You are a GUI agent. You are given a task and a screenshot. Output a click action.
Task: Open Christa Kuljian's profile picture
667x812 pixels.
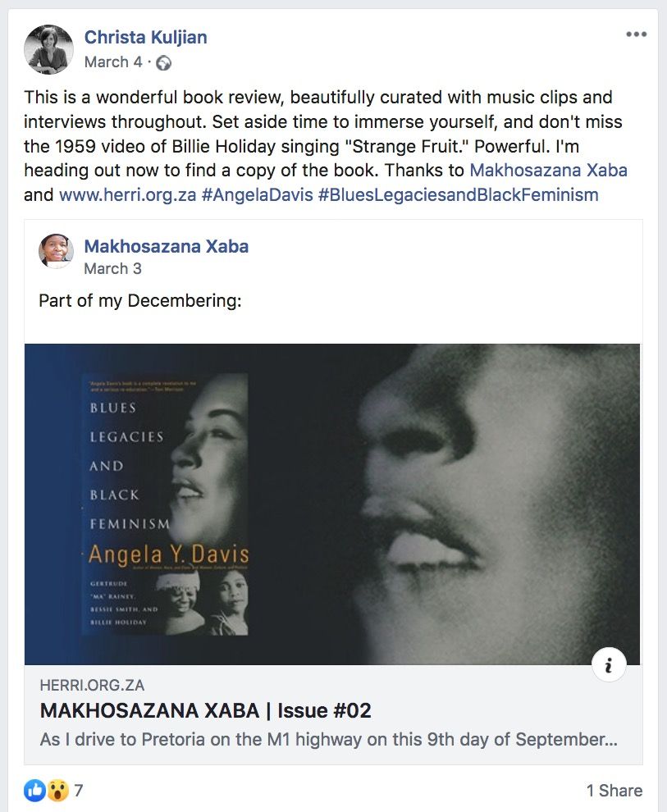pyautogui.click(x=48, y=49)
